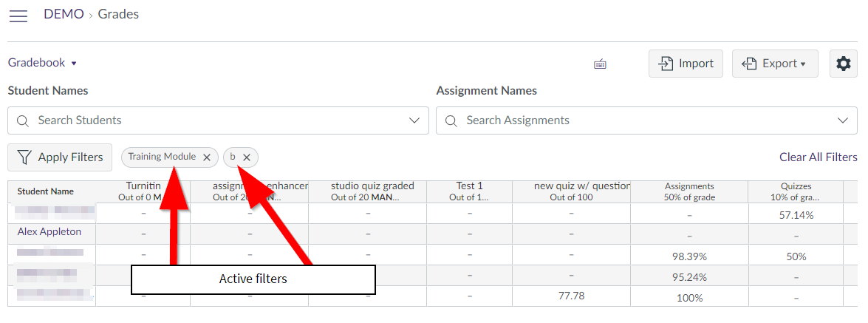The width and height of the screenshot is (868, 323).
Task: Open the hamburger navigation menu
Action: point(18,16)
